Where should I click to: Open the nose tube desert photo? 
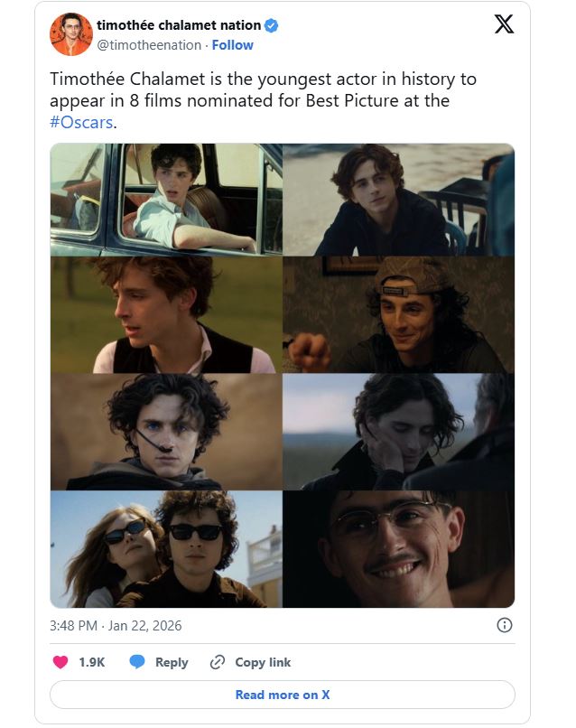[166, 432]
